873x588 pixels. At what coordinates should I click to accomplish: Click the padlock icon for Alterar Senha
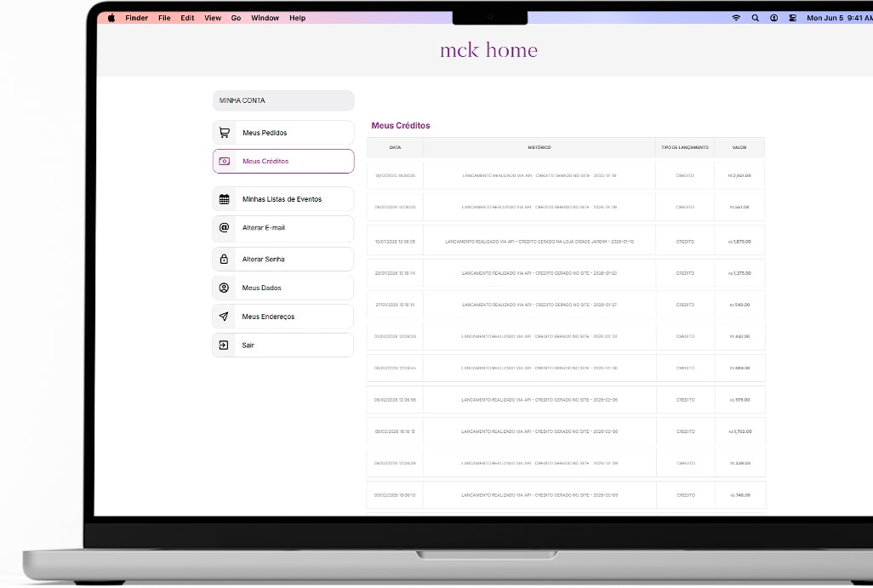coord(225,260)
